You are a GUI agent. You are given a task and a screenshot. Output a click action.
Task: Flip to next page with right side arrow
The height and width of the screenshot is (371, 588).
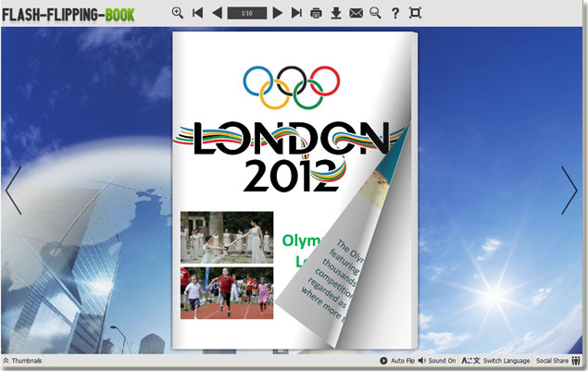[x=569, y=191]
